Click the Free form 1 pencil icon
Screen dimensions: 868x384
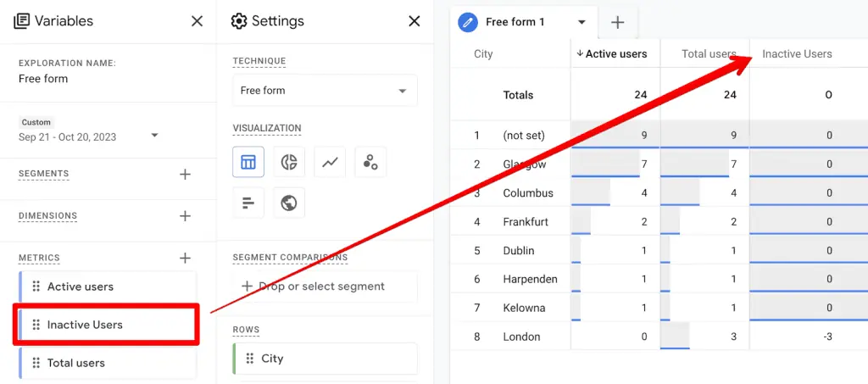[x=468, y=22]
